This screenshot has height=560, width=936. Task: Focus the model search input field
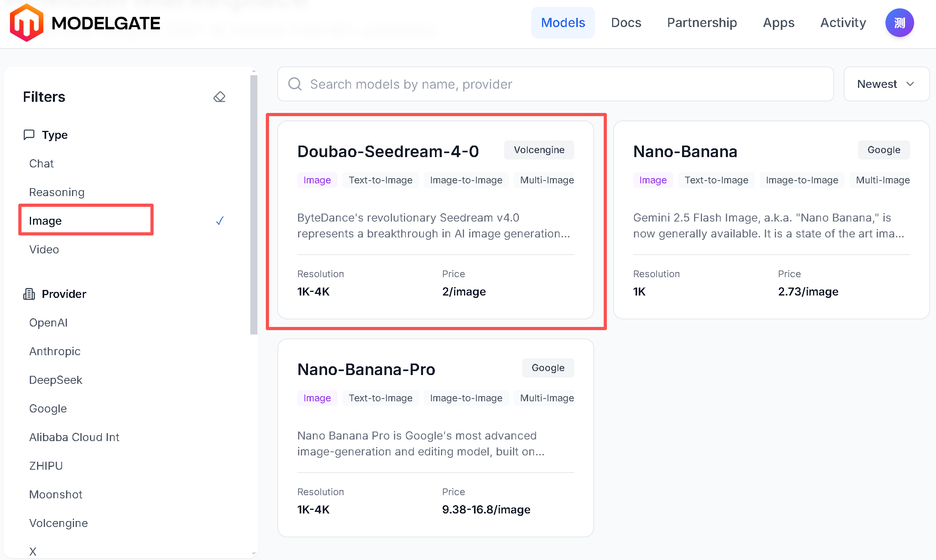(557, 84)
